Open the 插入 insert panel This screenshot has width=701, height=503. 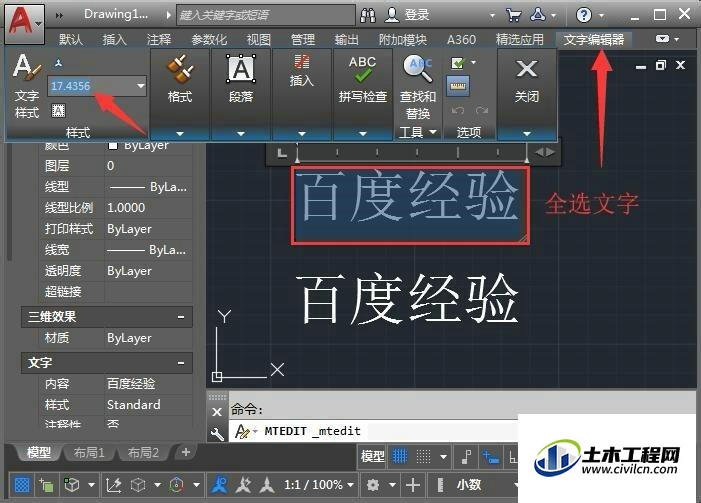301,72
